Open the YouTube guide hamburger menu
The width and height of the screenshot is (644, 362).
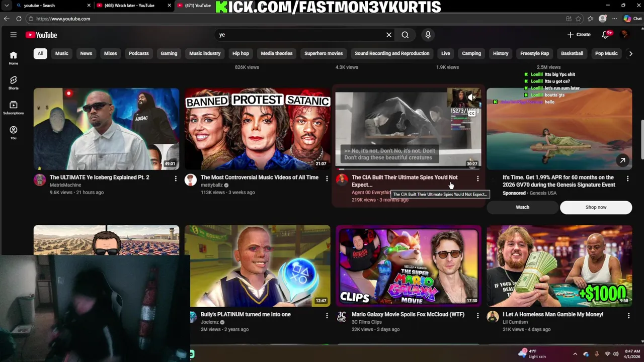point(14,35)
